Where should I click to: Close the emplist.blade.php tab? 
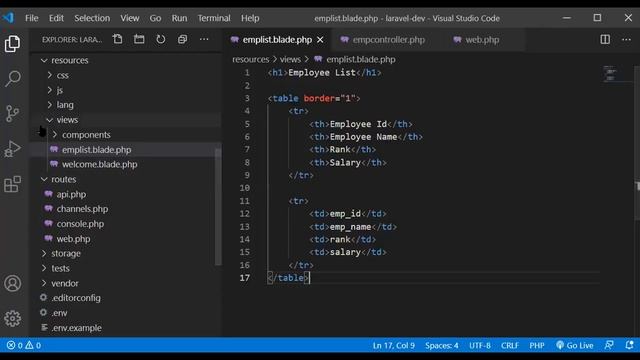pyautogui.click(x=320, y=40)
